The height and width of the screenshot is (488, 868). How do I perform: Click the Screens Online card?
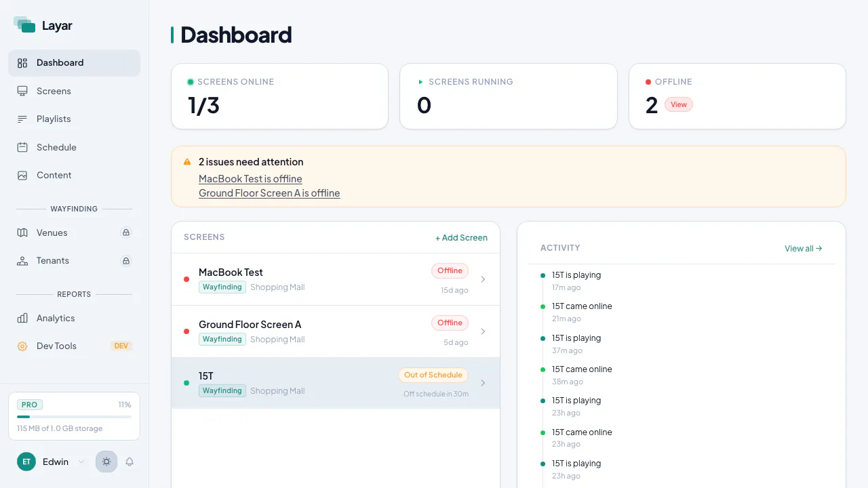pyautogui.click(x=279, y=96)
